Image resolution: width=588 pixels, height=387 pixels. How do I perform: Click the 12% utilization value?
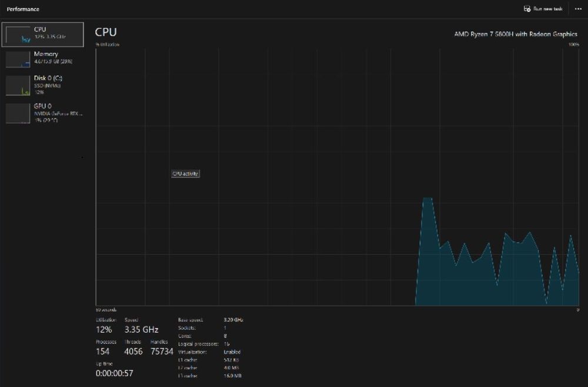pyautogui.click(x=104, y=329)
